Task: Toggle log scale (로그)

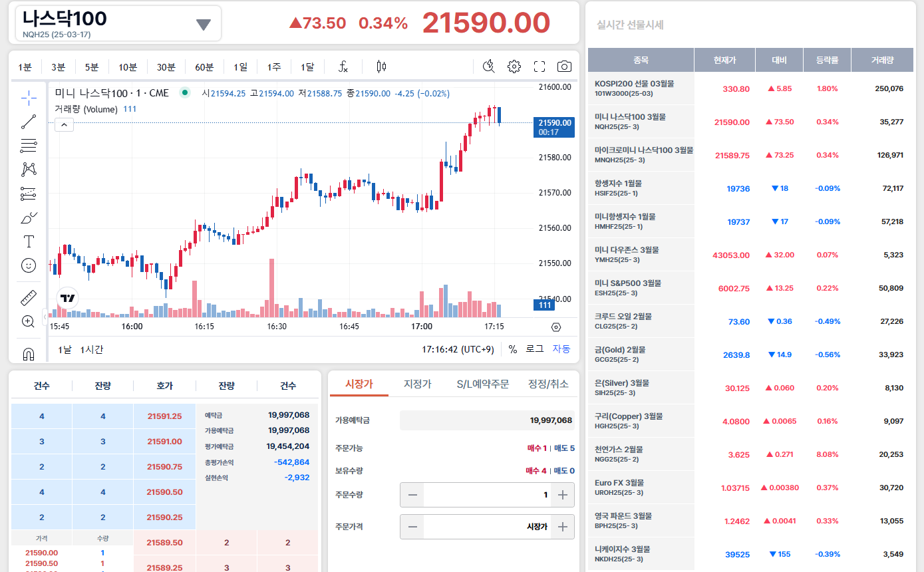Action: (x=534, y=349)
